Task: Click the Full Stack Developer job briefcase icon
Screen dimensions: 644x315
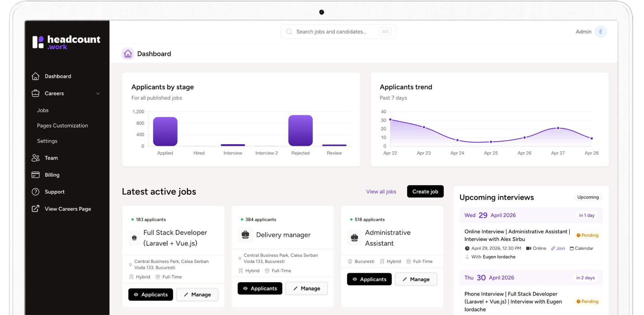Action: (134, 238)
